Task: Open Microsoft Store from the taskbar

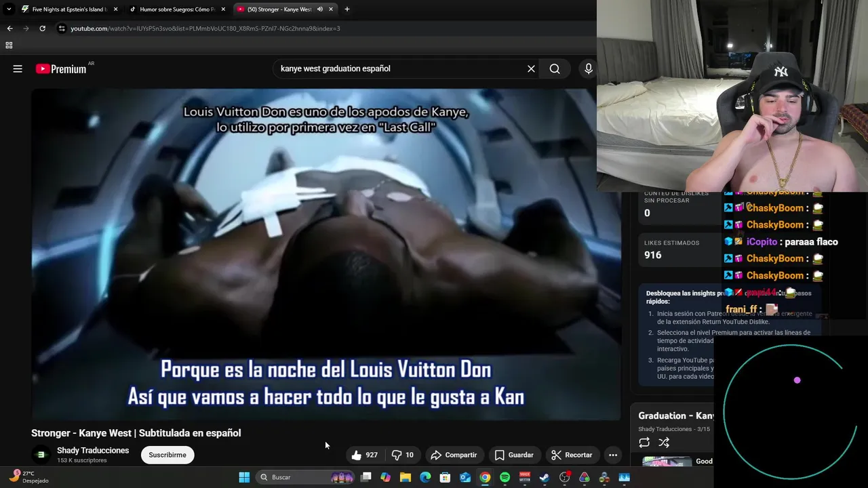Action: click(446, 477)
